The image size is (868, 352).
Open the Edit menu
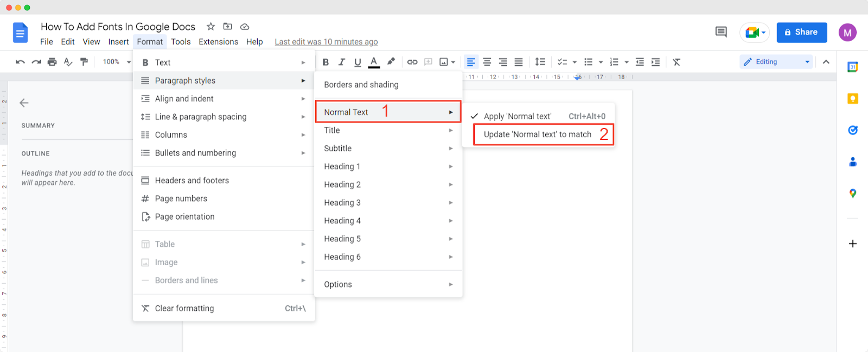(x=68, y=42)
